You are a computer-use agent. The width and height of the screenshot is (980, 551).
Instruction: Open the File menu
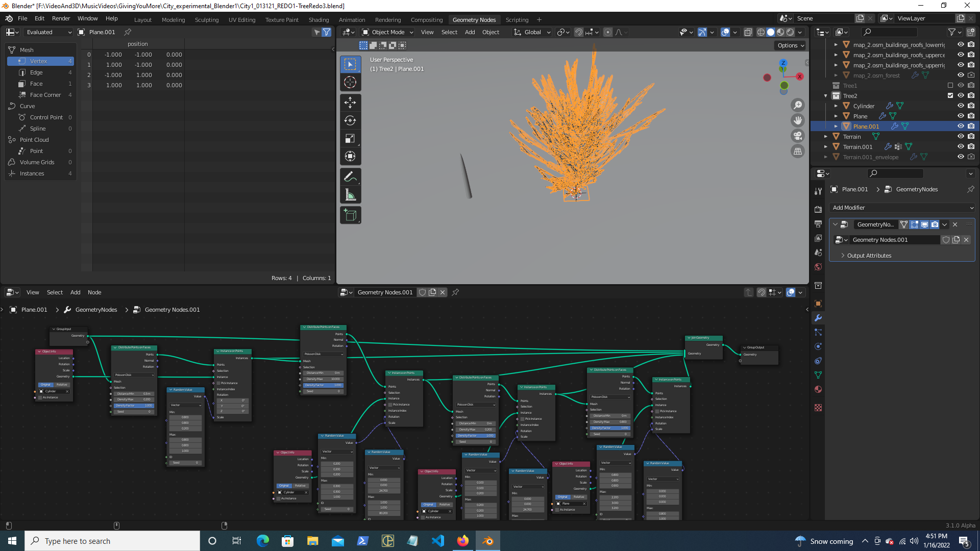coord(22,18)
